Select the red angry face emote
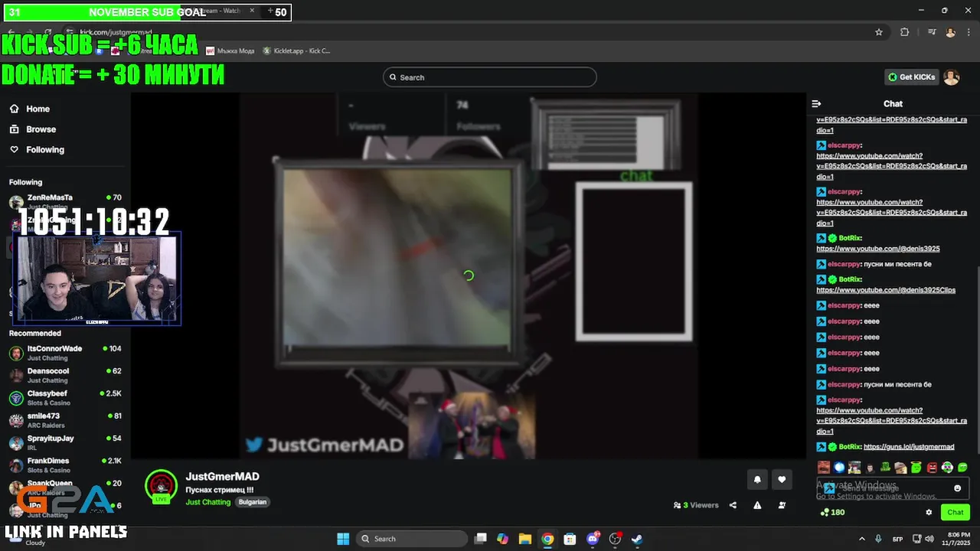 tap(932, 467)
